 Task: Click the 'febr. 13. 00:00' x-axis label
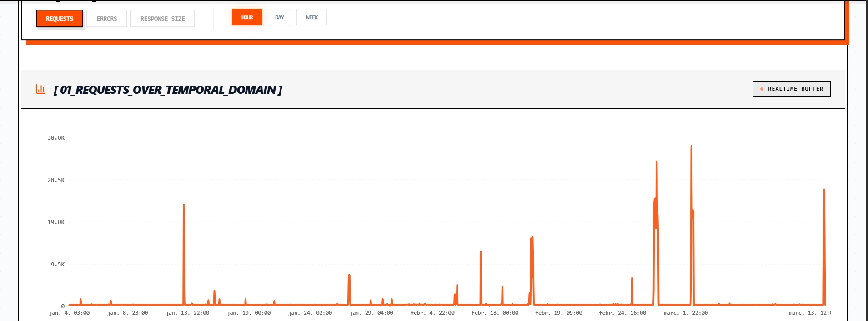[495, 313]
